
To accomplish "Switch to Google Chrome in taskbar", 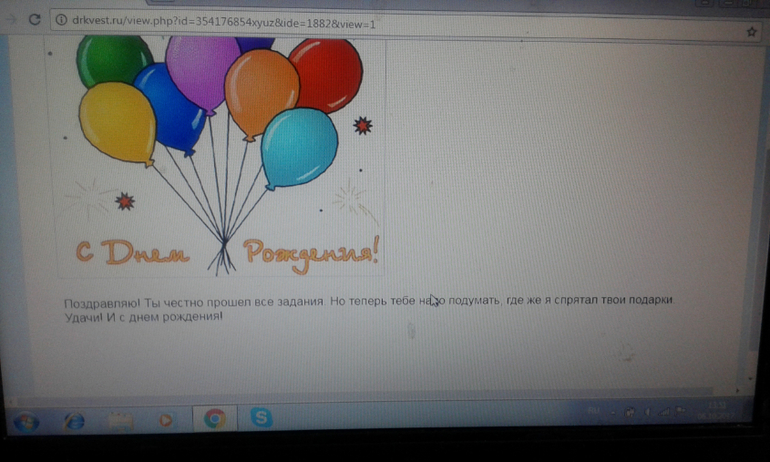I will pos(214,418).
